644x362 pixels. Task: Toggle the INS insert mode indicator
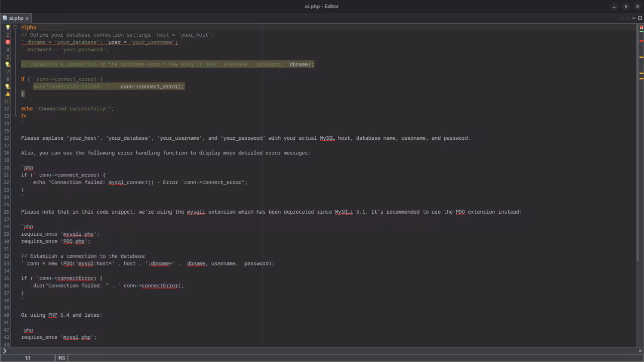click(x=61, y=358)
